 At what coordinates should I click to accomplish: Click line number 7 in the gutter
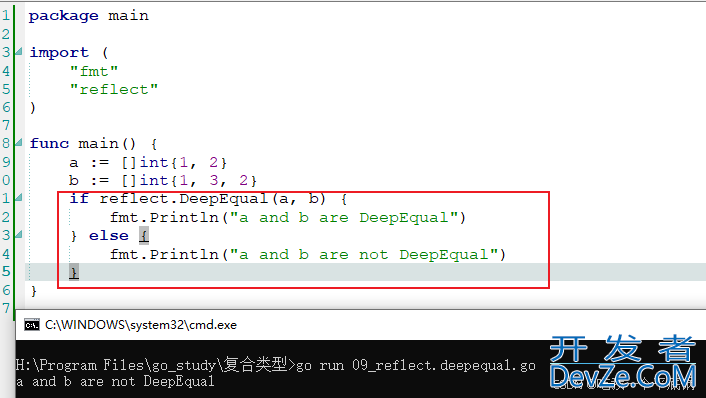click(5, 125)
